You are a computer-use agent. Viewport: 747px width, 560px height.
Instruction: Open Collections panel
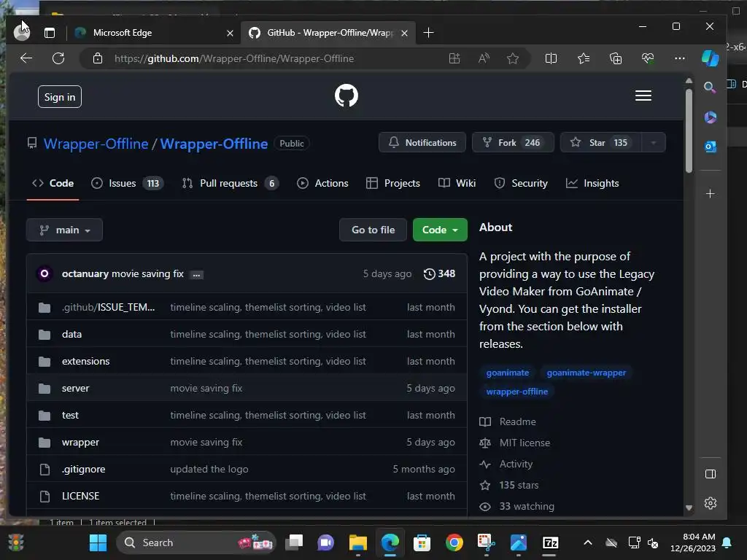[616, 58]
